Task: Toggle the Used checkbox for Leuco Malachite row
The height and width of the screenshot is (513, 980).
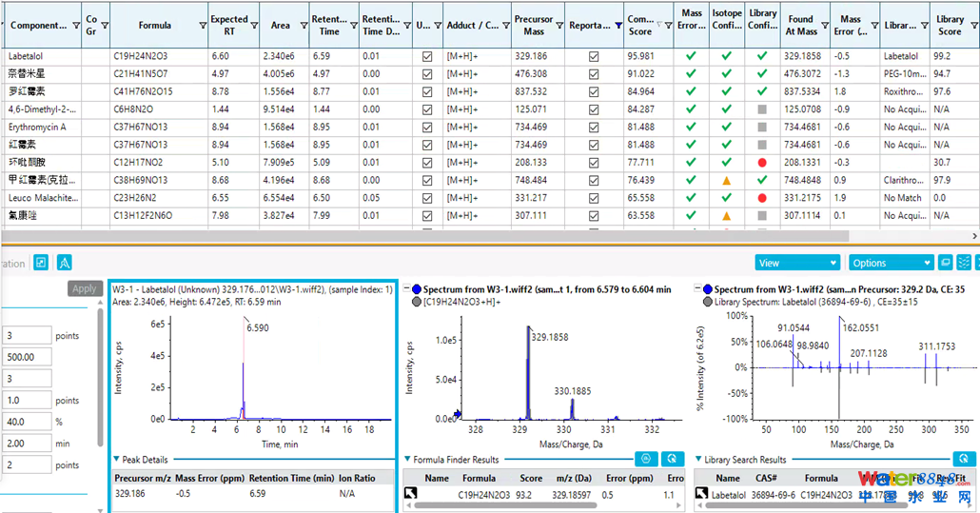Action: [427, 198]
